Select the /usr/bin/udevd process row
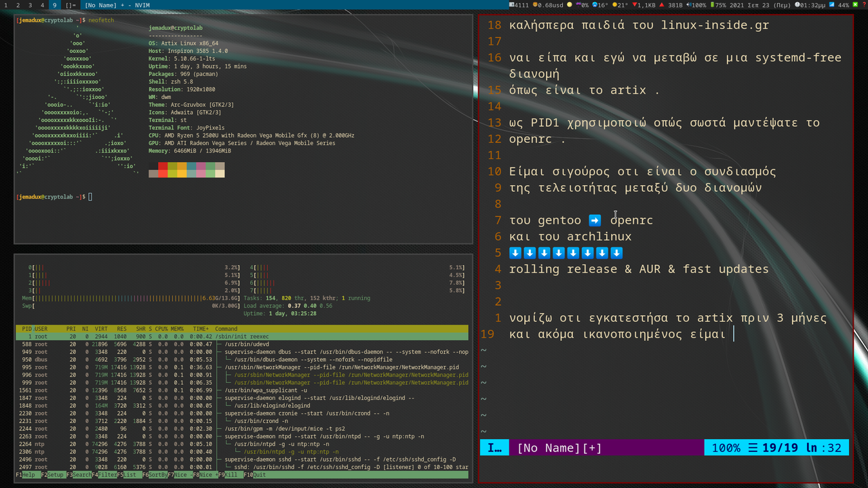 click(x=242, y=344)
